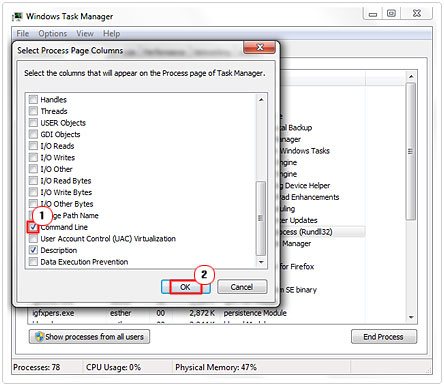Confirm column selection with OK
Viewport: 444px width, 386px height.
[x=186, y=287]
